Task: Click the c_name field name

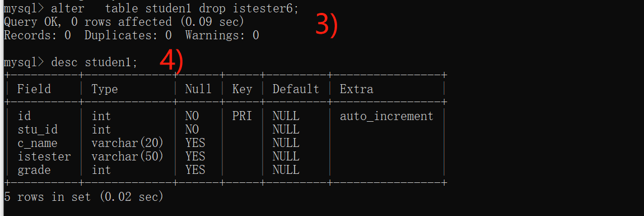Action: point(38,144)
